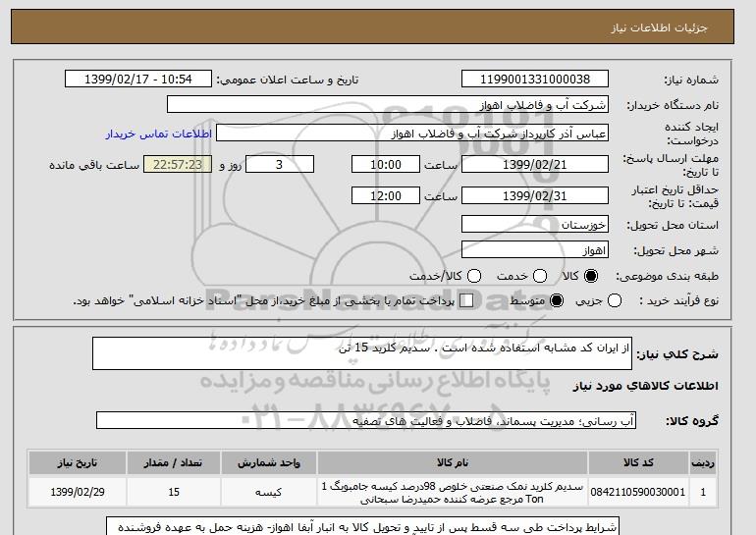The height and width of the screenshot is (535, 756).
Task: Click the deadline time field 10:00
Action: coord(386,164)
